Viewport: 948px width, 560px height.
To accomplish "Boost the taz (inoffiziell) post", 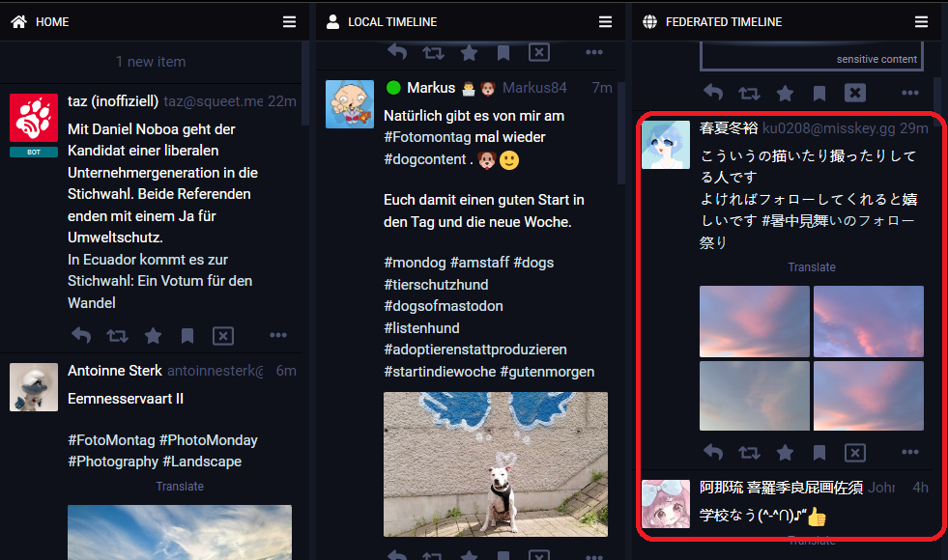I will (117, 336).
